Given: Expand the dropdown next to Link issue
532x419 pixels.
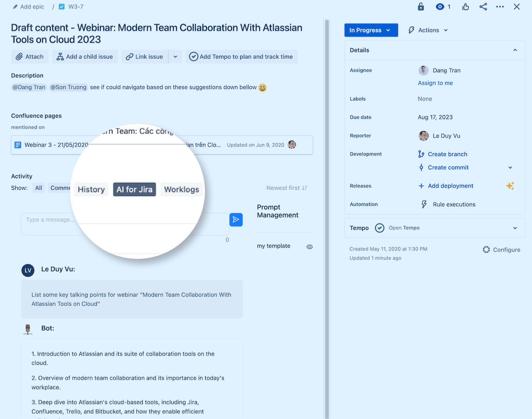Looking at the screenshot, I should click(175, 57).
